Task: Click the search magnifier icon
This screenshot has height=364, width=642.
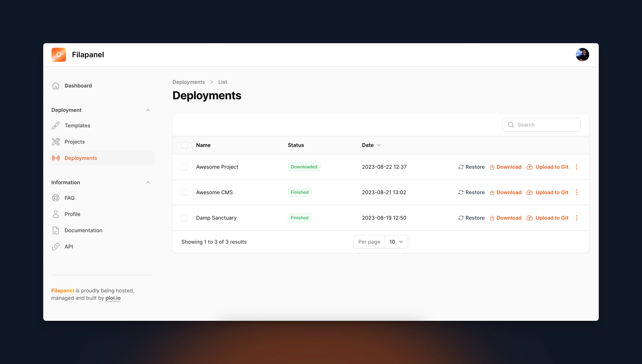Action: coord(511,125)
